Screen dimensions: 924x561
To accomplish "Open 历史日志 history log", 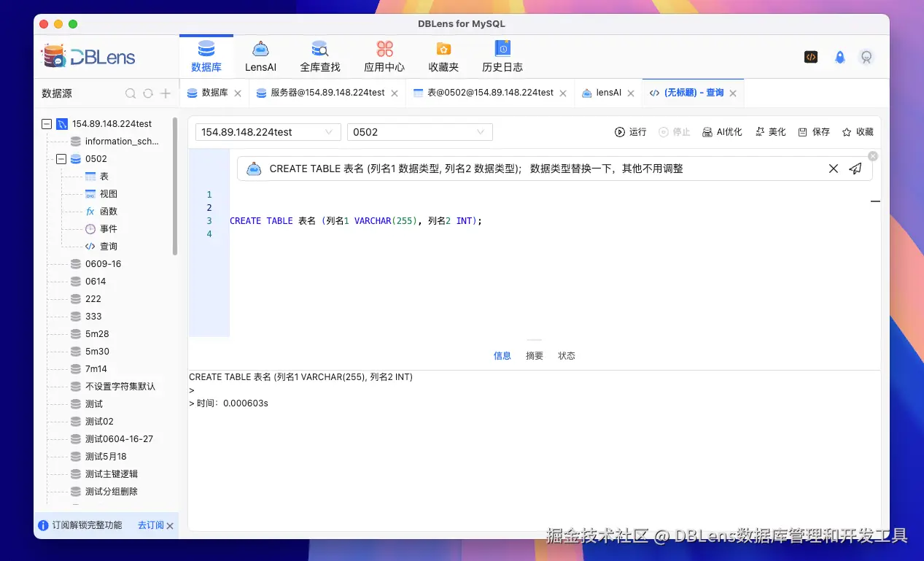I will pyautogui.click(x=502, y=56).
